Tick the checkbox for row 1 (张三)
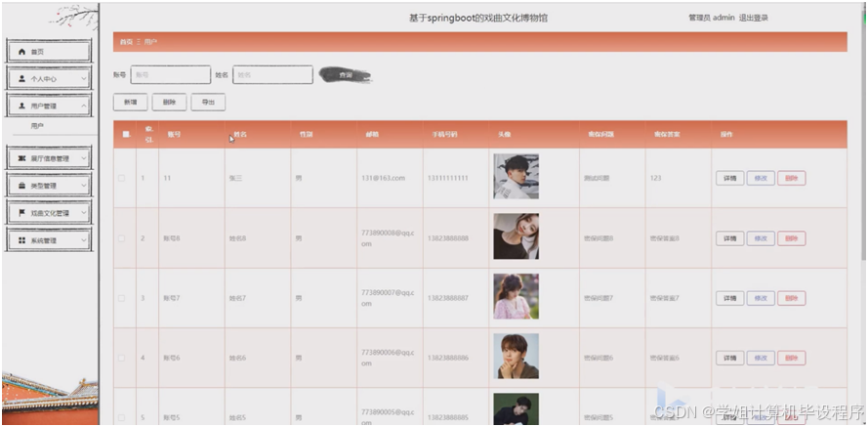The width and height of the screenshot is (868, 427). (x=122, y=178)
